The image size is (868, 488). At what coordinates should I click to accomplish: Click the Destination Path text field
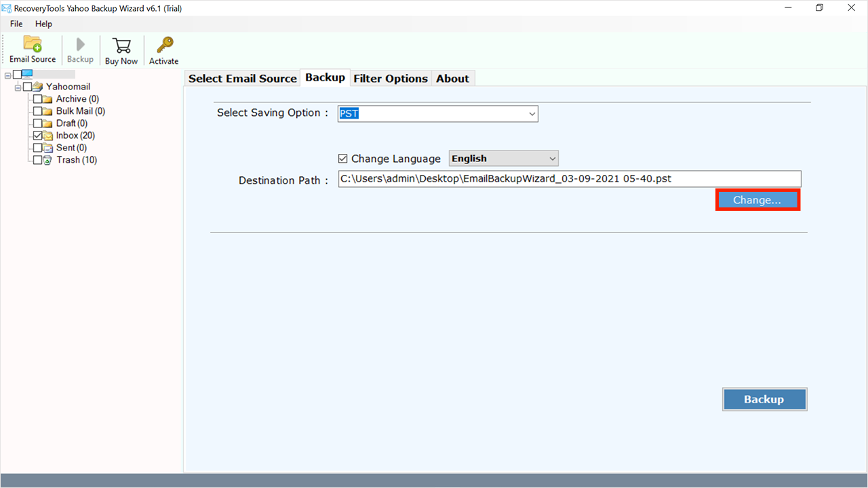click(570, 179)
